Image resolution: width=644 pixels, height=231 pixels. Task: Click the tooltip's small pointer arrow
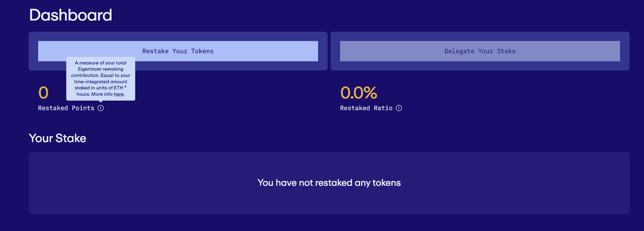pos(100,101)
